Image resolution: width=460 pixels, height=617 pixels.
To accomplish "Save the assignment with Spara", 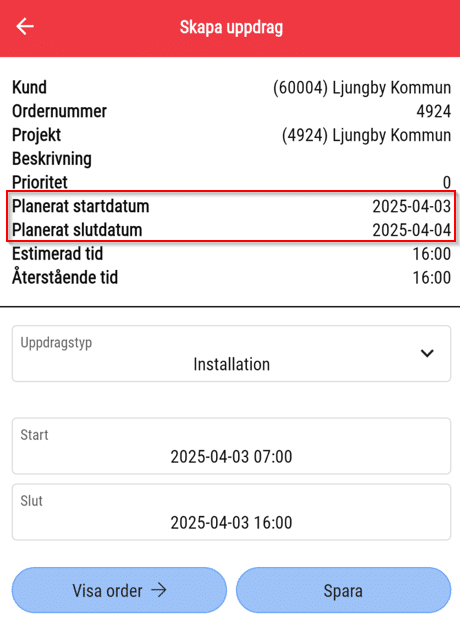I will (x=343, y=590).
